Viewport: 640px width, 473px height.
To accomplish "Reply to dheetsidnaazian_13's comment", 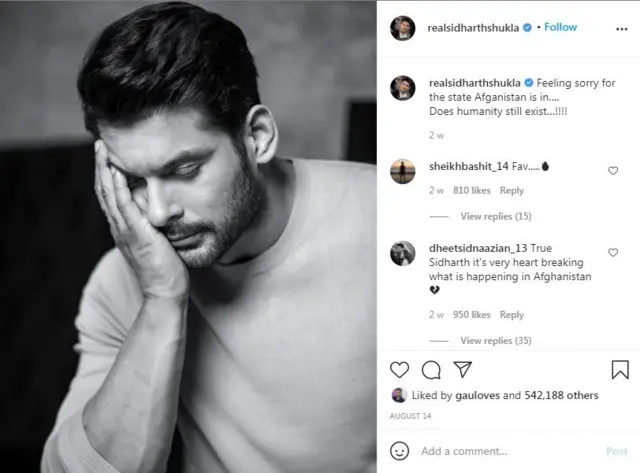I will 511,315.
